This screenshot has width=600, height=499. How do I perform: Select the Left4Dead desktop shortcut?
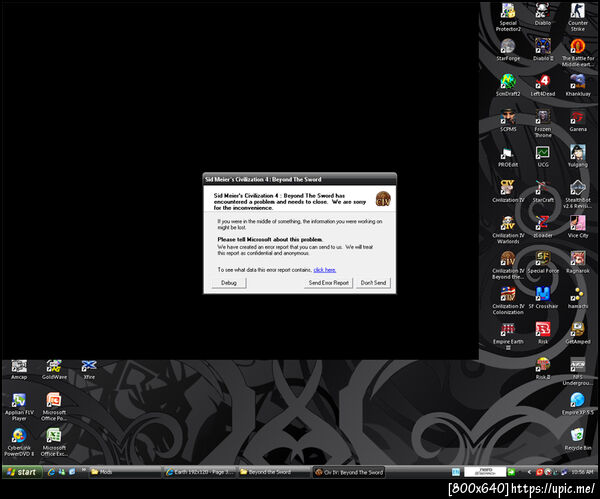pyautogui.click(x=543, y=85)
